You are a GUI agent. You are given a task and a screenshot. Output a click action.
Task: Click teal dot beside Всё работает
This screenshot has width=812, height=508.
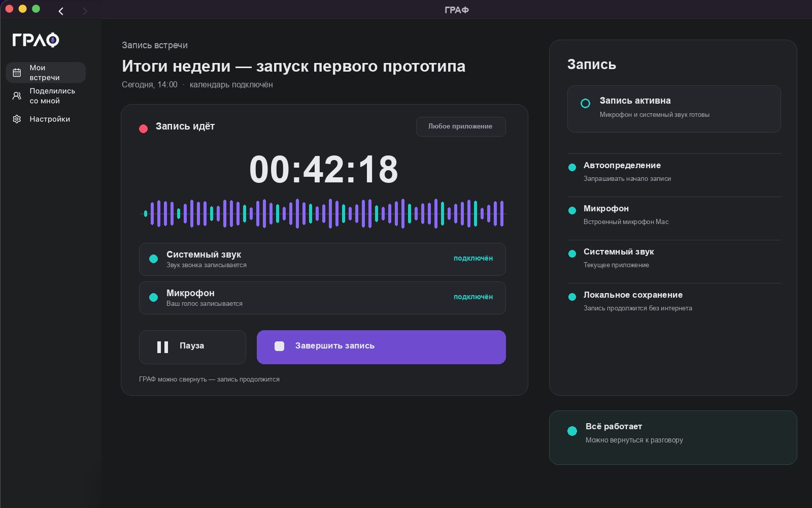[x=572, y=431]
